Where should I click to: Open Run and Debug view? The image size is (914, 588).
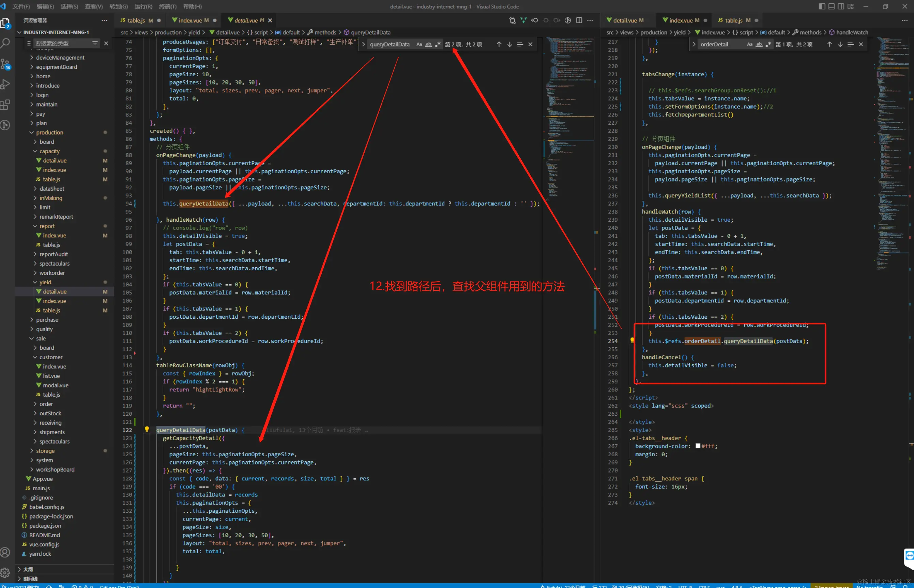pos(5,84)
